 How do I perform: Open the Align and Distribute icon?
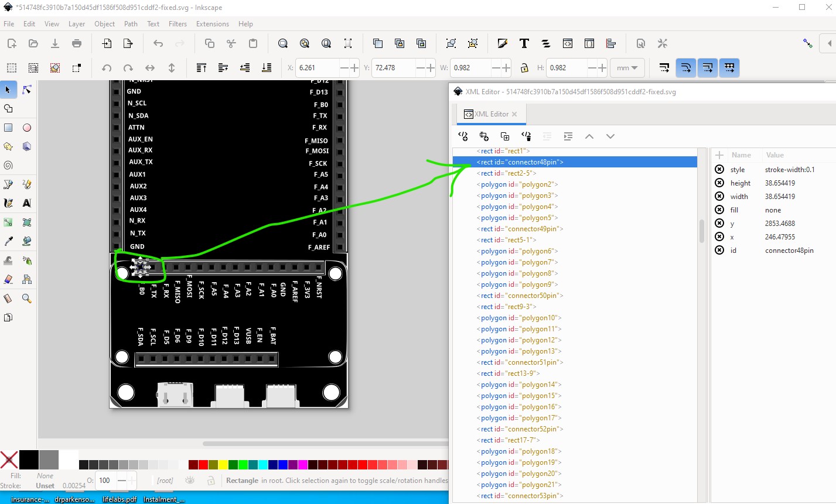point(611,43)
